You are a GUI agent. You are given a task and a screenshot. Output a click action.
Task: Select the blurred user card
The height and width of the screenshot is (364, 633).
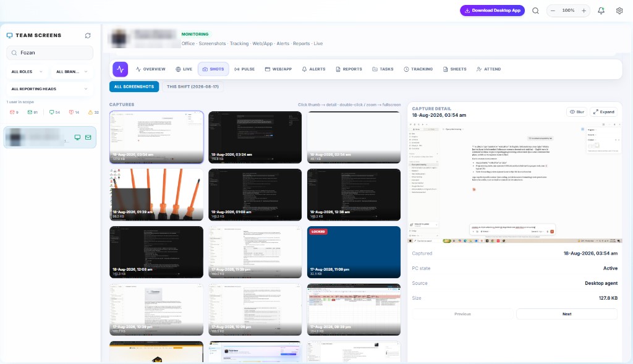50,137
